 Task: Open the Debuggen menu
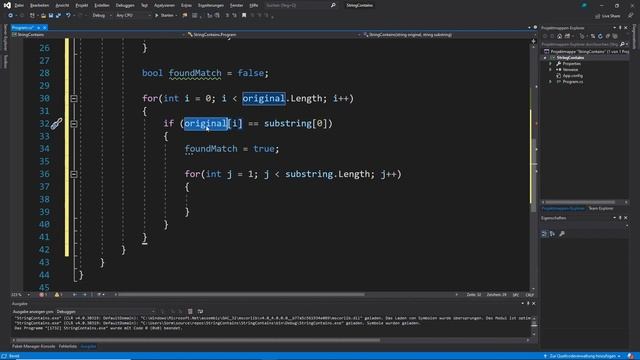tap(125, 5)
